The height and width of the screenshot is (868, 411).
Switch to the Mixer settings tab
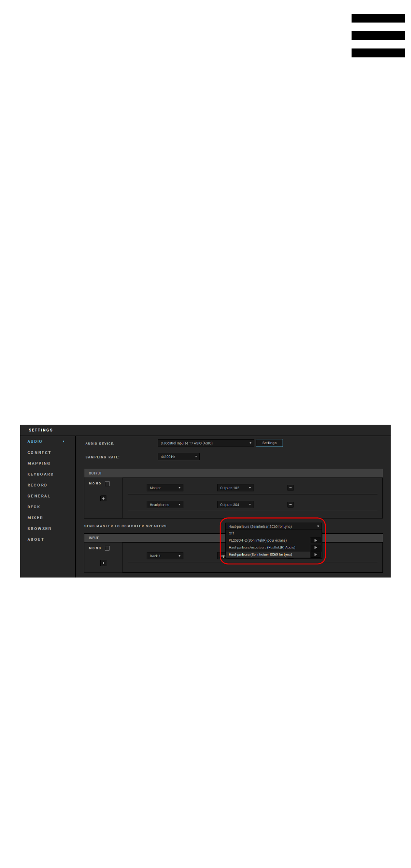coord(35,518)
